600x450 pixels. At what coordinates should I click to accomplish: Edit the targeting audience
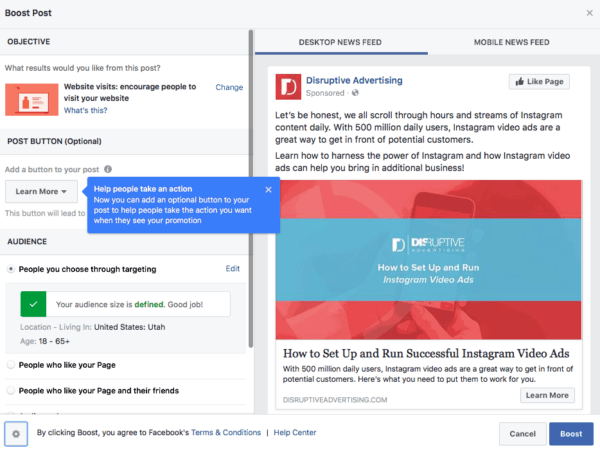click(x=233, y=269)
